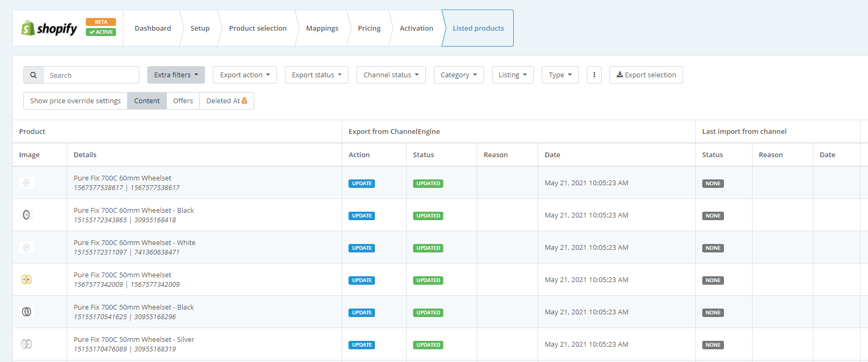This screenshot has width=868, height=362.
Task: Select the Listed products tab
Action: [478, 28]
